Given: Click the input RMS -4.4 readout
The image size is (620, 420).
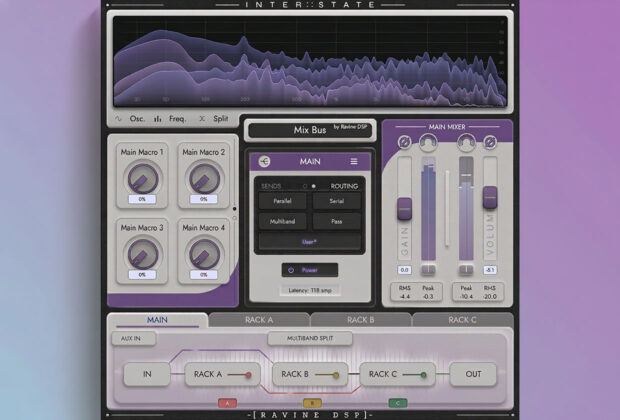Looking at the screenshot, I should [x=405, y=292].
